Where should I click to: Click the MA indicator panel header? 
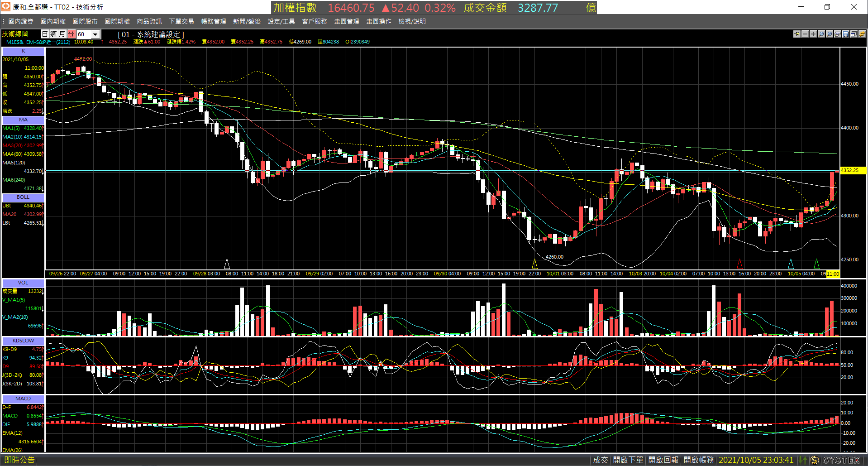(23, 120)
